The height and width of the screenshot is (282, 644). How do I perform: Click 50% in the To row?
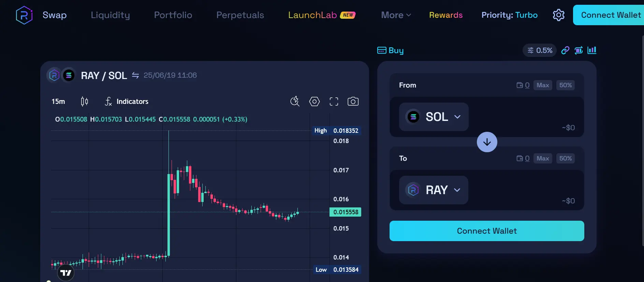click(x=566, y=158)
